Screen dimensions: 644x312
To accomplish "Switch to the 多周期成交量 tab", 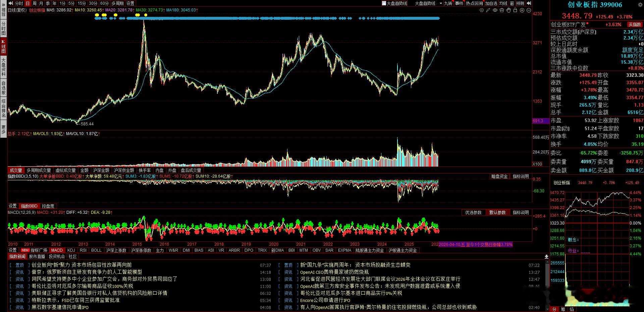I will coord(39,170).
